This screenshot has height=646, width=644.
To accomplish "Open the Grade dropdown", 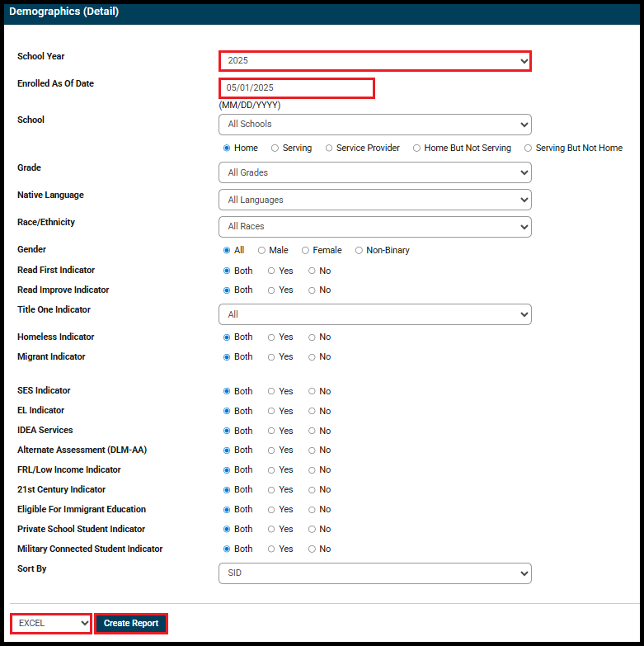I will pos(374,172).
